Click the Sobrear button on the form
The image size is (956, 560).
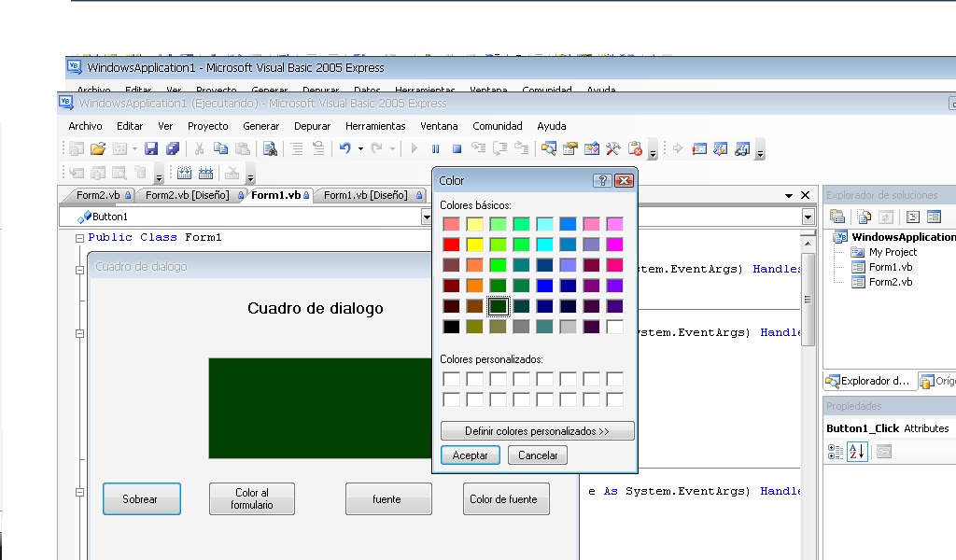(142, 499)
